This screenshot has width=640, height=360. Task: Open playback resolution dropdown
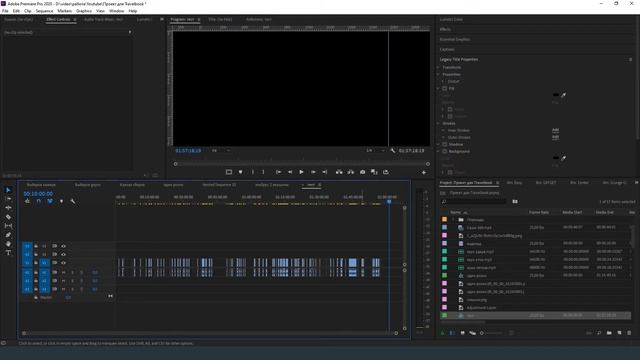[375, 151]
